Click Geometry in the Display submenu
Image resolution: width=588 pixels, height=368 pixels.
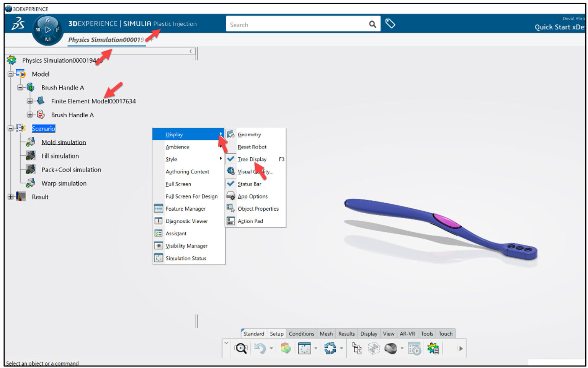249,134
